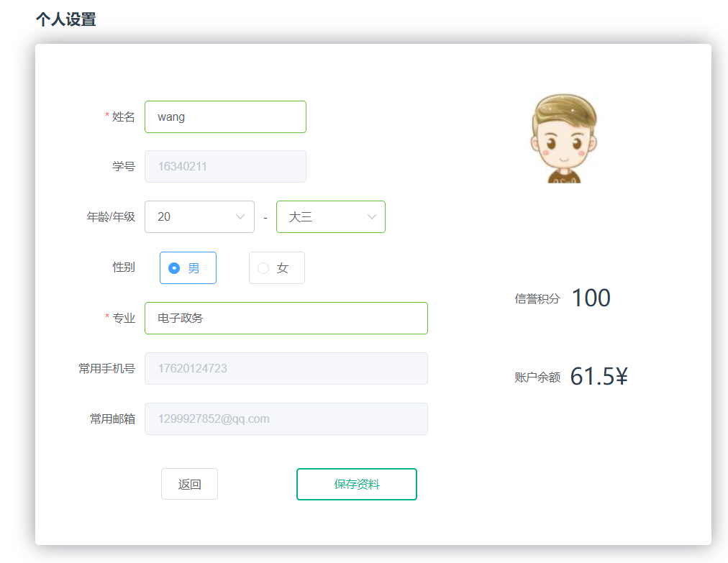The width and height of the screenshot is (728, 563).
Task: Select the 男 gender radio button
Action: [174, 268]
